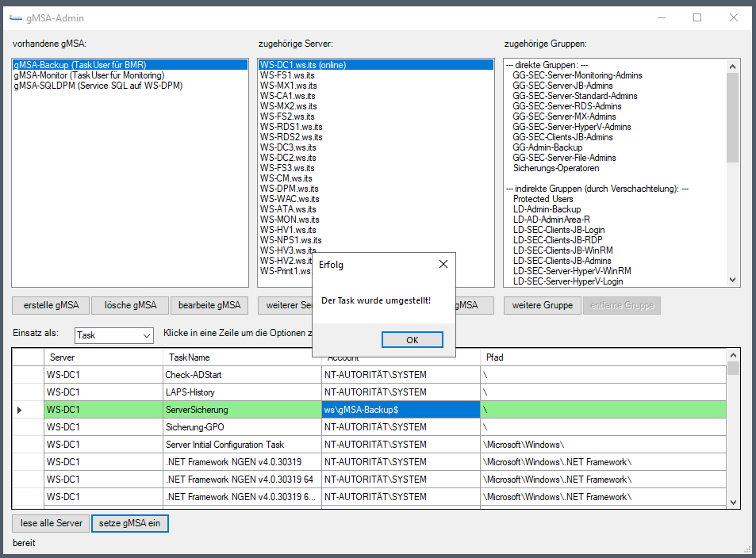Select gMSA-SQLDPM (Service SQL auf WS-DPM) entry
756x558 pixels.
click(130, 86)
